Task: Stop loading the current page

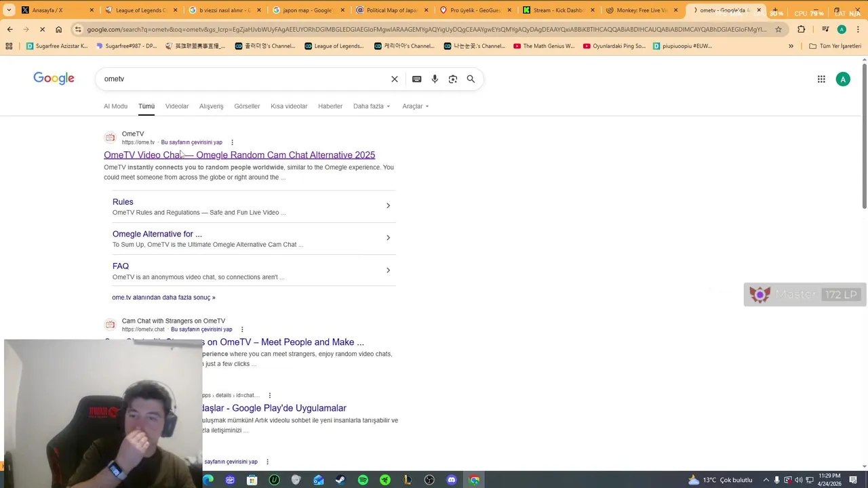Action: pyautogui.click(x=42, y=29)
